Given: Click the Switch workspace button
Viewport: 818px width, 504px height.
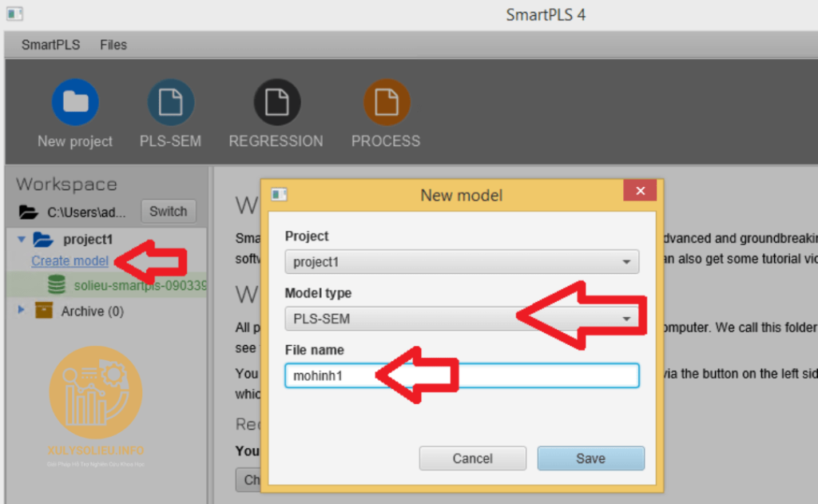Looking at the screenshot, I should (x=168, y=212).
